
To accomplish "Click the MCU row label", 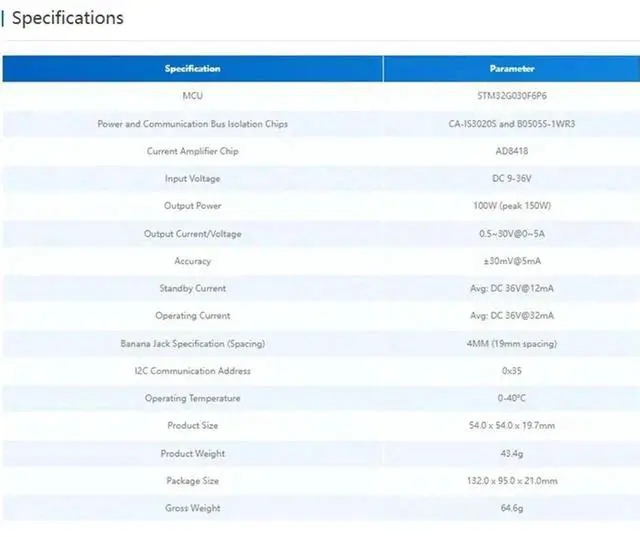I will click(x=192, y=96).
